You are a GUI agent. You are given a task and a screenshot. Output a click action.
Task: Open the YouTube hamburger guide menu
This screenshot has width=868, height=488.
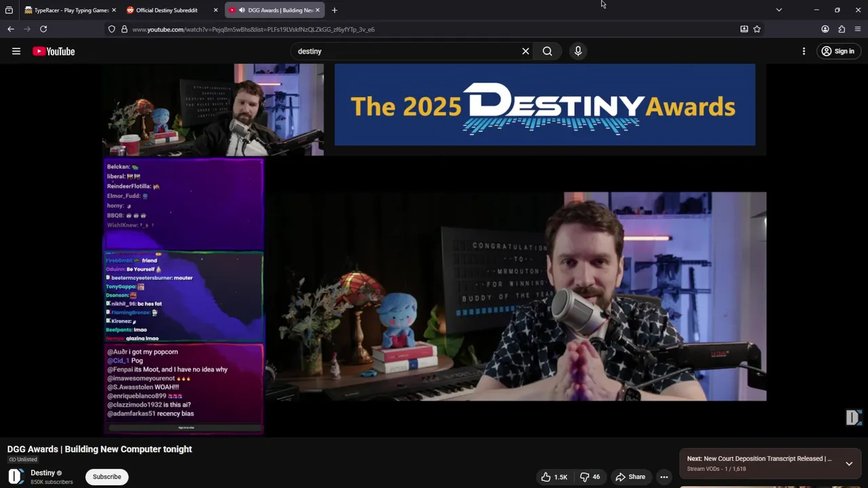(16, 51)
